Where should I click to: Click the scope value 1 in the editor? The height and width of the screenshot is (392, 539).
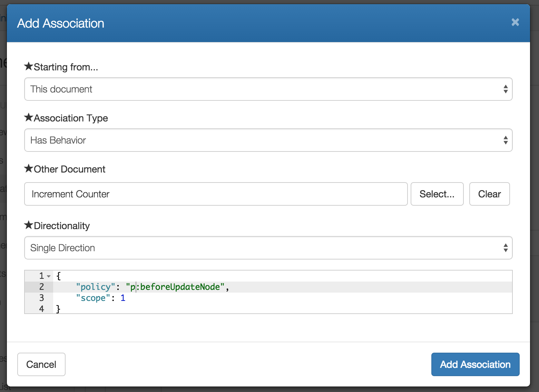123,298
